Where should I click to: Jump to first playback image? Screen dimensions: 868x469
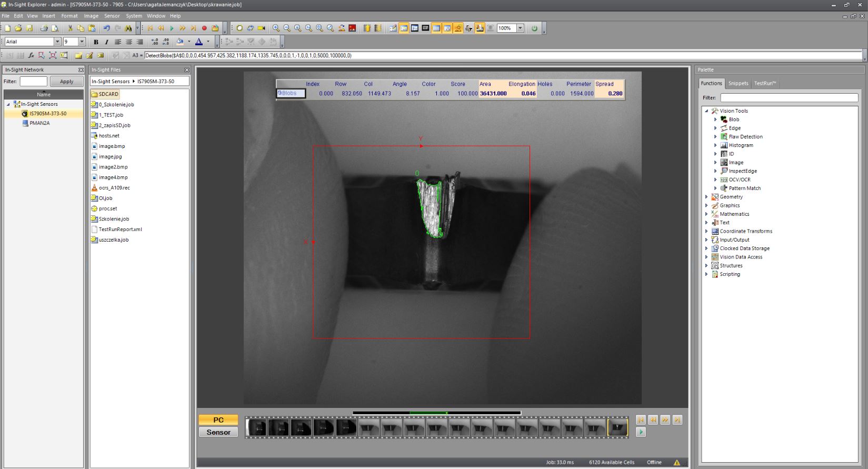(x=150, y=28)
